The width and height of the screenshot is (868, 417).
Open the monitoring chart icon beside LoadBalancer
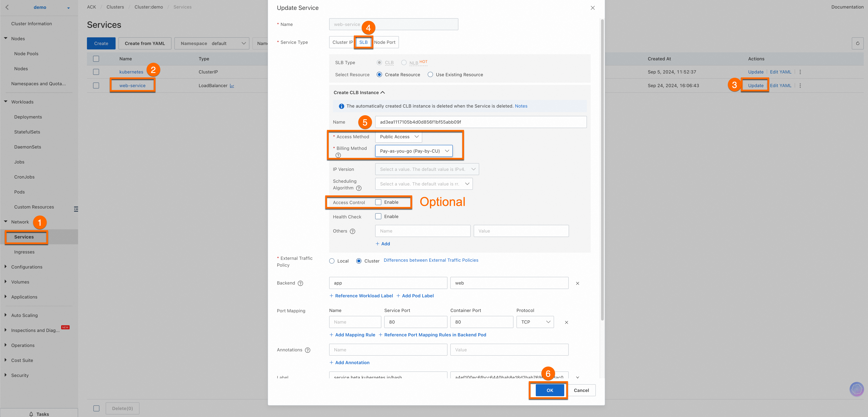232,86
